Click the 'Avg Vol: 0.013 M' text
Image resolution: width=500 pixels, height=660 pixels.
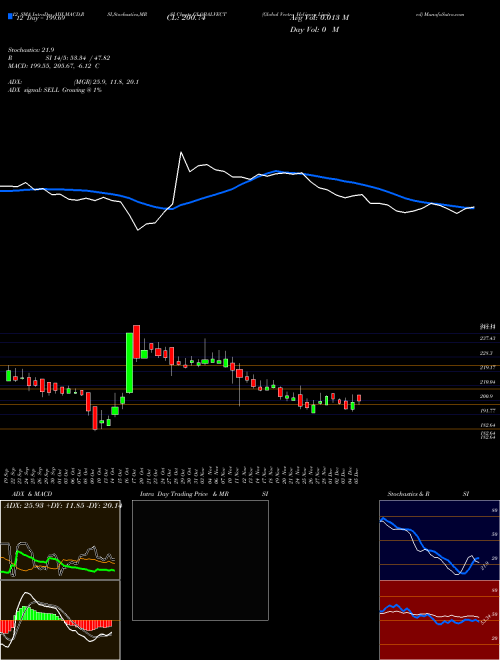(319, 18)
